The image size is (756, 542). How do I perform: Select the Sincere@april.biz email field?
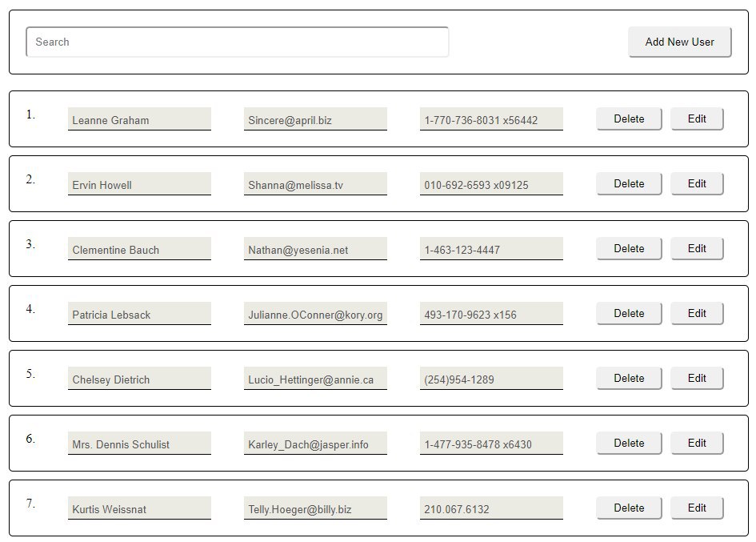(x=315, y=119)
